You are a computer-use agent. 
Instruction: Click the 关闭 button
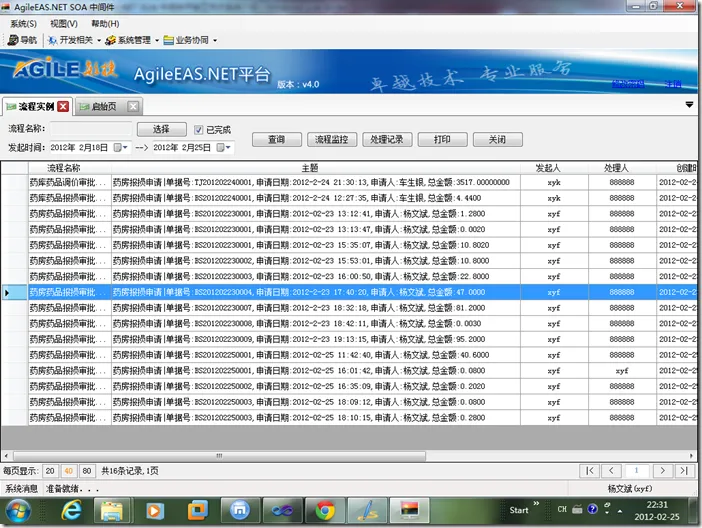[497, 140]
